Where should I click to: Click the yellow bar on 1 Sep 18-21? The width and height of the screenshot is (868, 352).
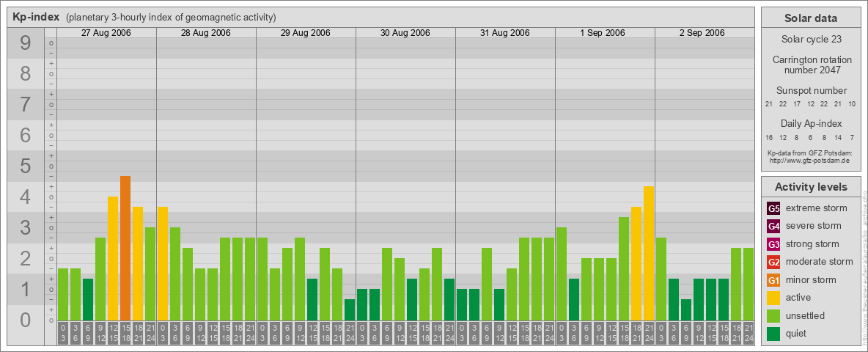pos(636,263)
